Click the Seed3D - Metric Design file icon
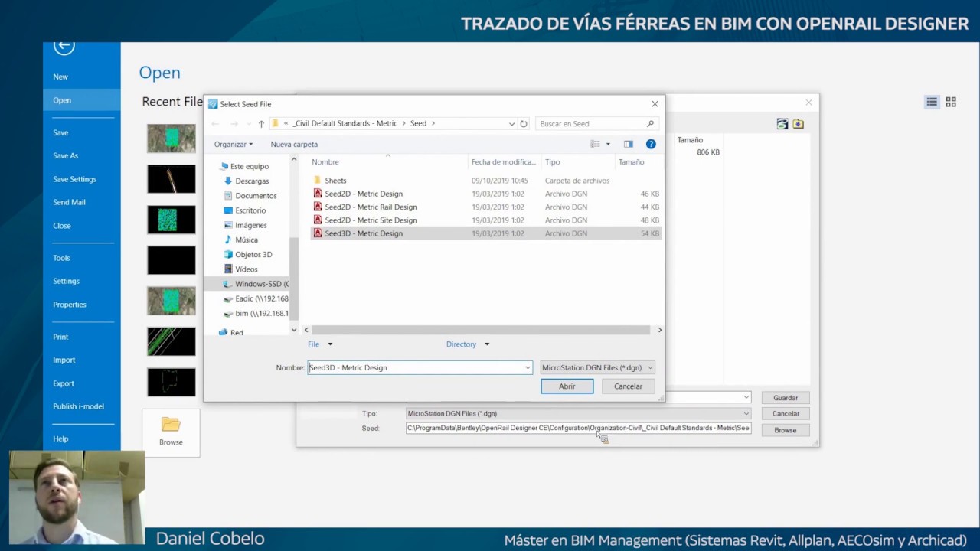 318,233
